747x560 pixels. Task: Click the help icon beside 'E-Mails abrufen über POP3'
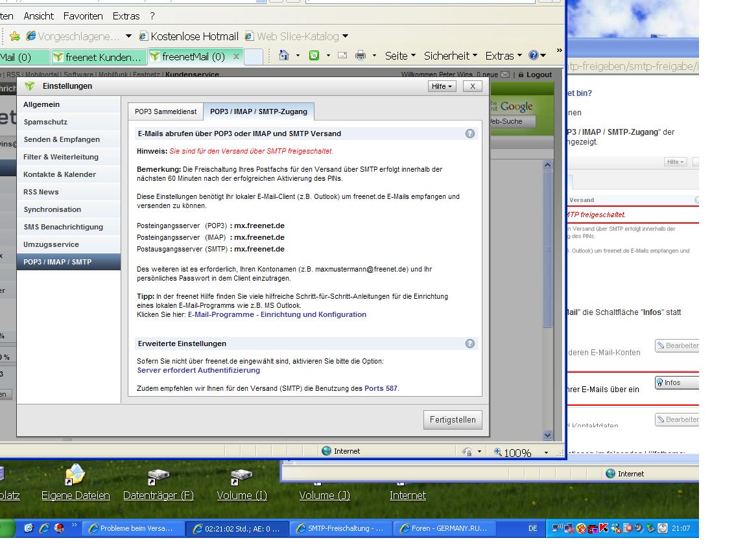(x=469, y=134)
